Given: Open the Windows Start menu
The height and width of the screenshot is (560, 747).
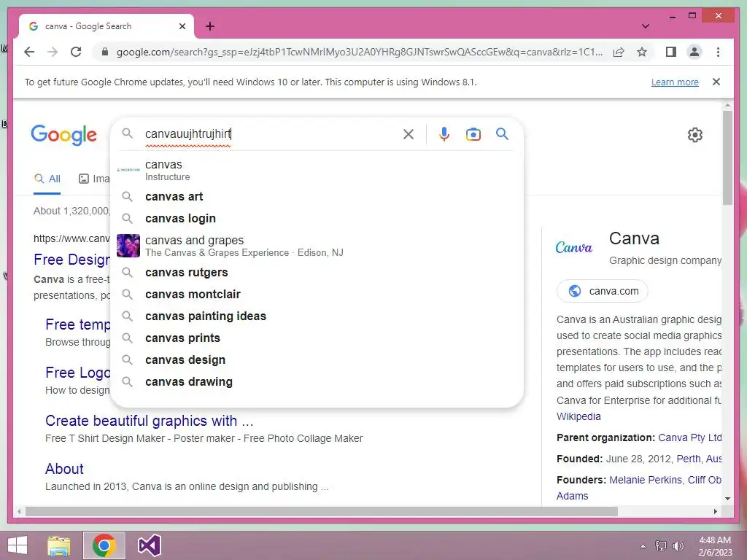Looking at the screenshot, I should (x=18, y=545).
